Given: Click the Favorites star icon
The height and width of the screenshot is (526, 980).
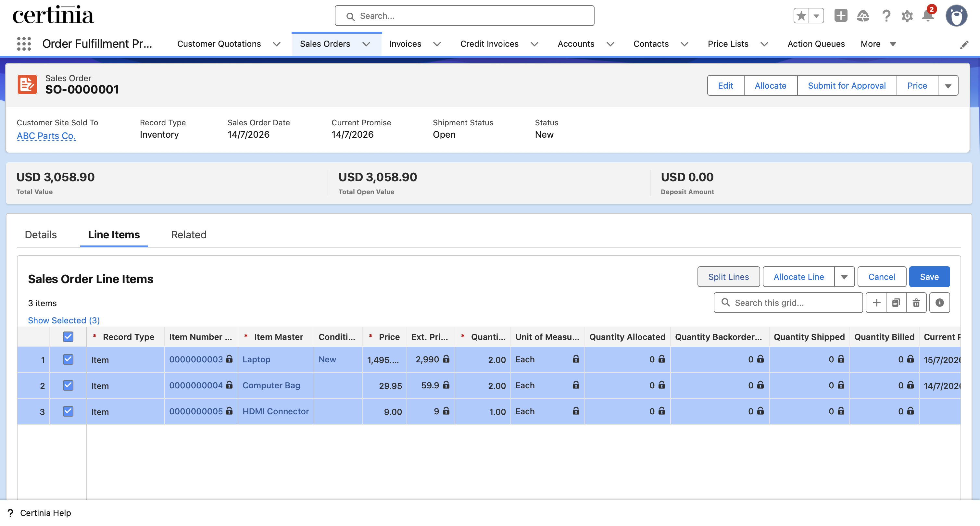Looking at the screenshot, I should click(x=801, y=16).
